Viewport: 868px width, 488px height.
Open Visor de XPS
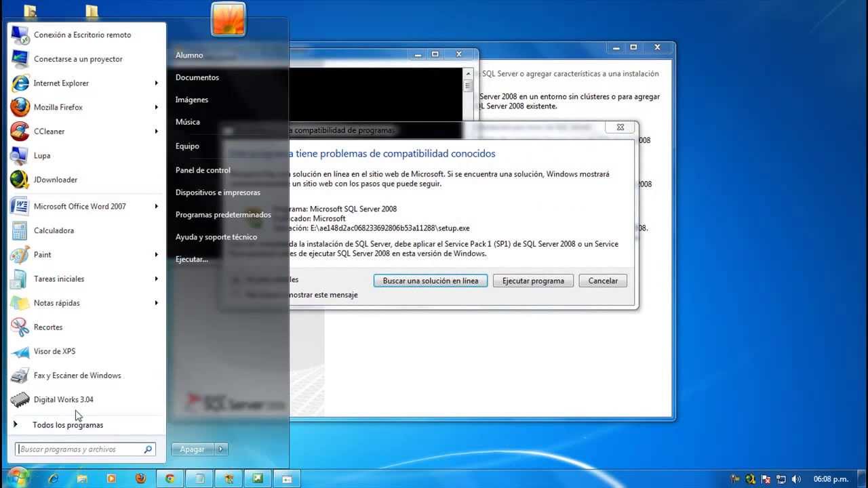(x=86, y=351)
